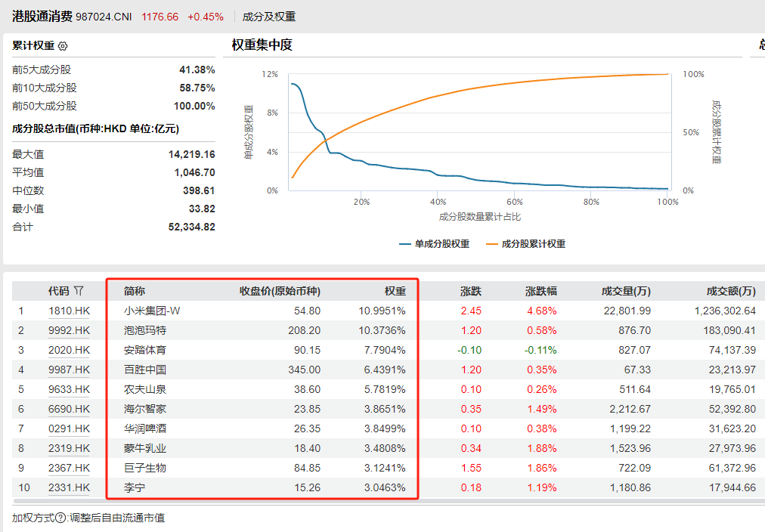Click the 平均值 market cap 1,046.70
Viewport: 765px width, 532px height.
pos(195,172)
